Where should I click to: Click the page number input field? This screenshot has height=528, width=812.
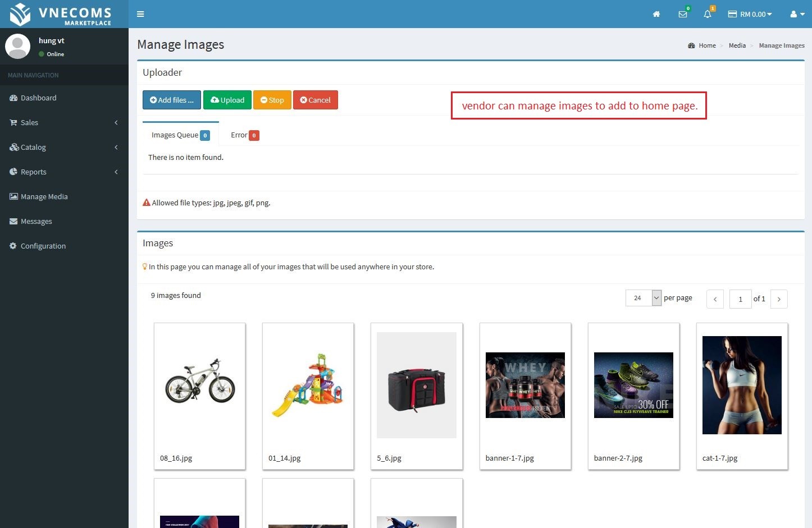pyautogui.click(x=740, y=299)
